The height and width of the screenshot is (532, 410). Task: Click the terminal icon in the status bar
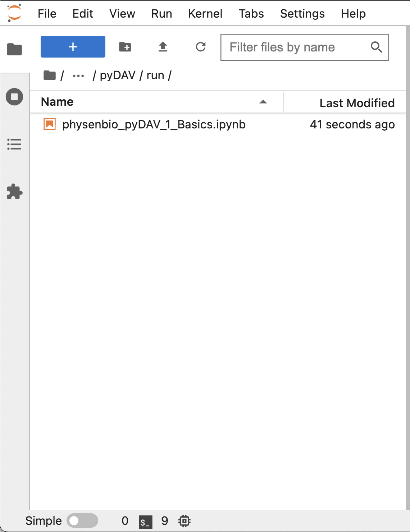145,520
